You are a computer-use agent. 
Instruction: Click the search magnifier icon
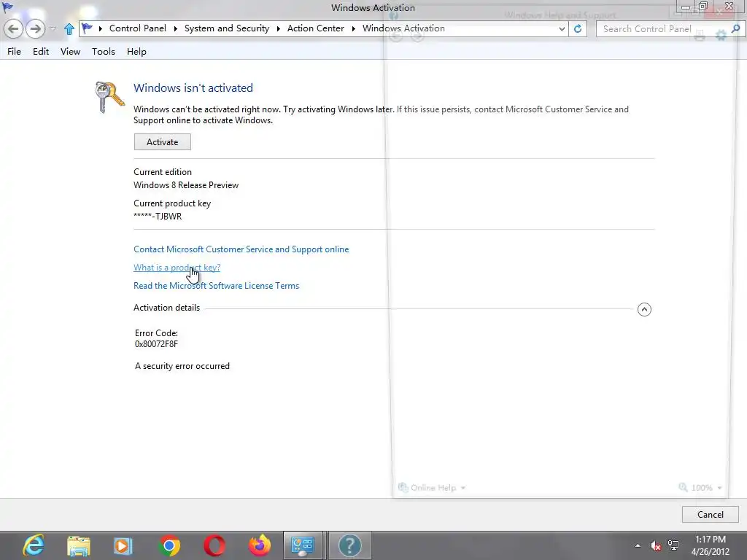pyautogui.click(x=735, y=29)
